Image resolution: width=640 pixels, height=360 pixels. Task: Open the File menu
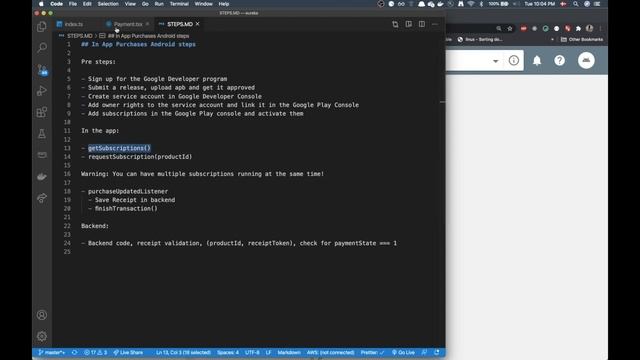73,4
